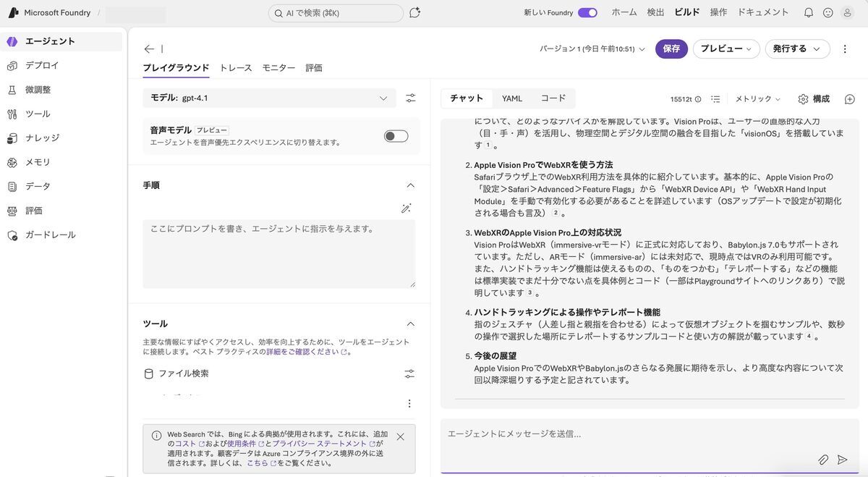Screen dimensions: 868x477
Task: Click the magic wand prompt generator icon
Action: coord(406,208)
